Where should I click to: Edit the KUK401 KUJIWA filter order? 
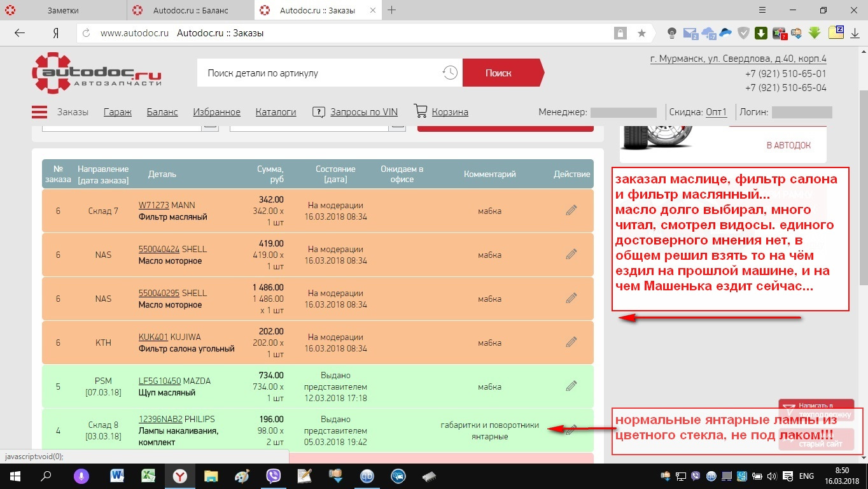(x=571, y=342)
